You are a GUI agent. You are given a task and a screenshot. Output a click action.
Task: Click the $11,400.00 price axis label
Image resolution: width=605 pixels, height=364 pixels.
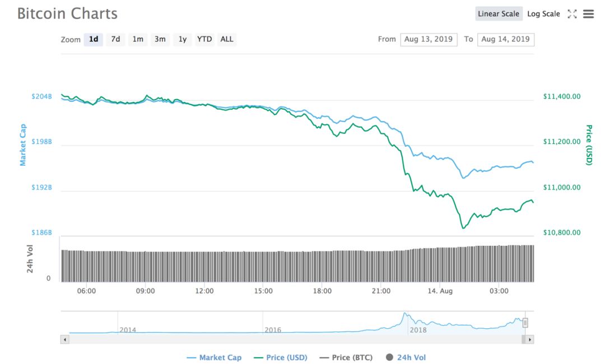click(x=562, y=96)
